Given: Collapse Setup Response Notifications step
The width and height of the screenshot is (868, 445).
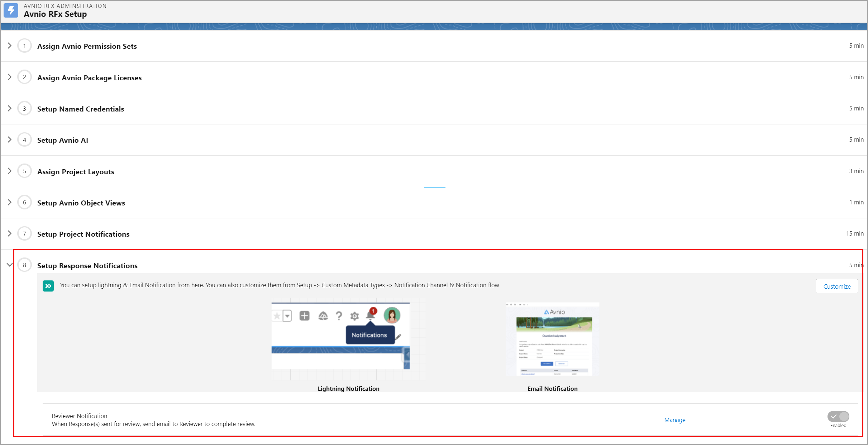Looking at the screenshot, I should (10, 265).
